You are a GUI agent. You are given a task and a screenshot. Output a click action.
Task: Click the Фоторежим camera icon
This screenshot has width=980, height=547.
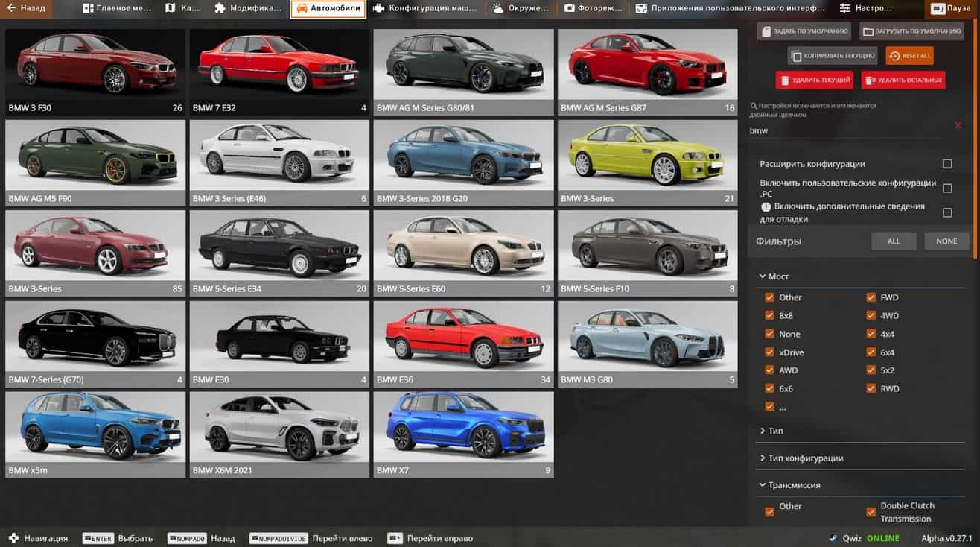pyautogui.click(x=570, y=9)
